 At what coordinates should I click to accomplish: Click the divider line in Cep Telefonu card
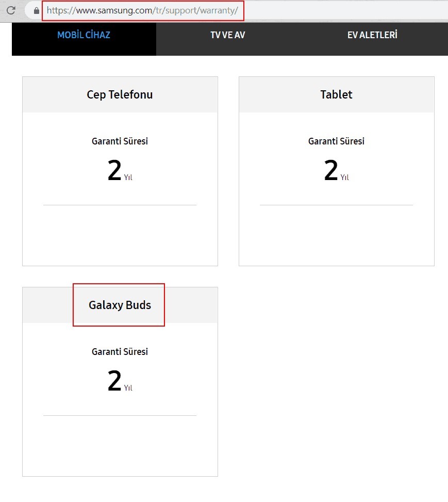coord(120,205)
